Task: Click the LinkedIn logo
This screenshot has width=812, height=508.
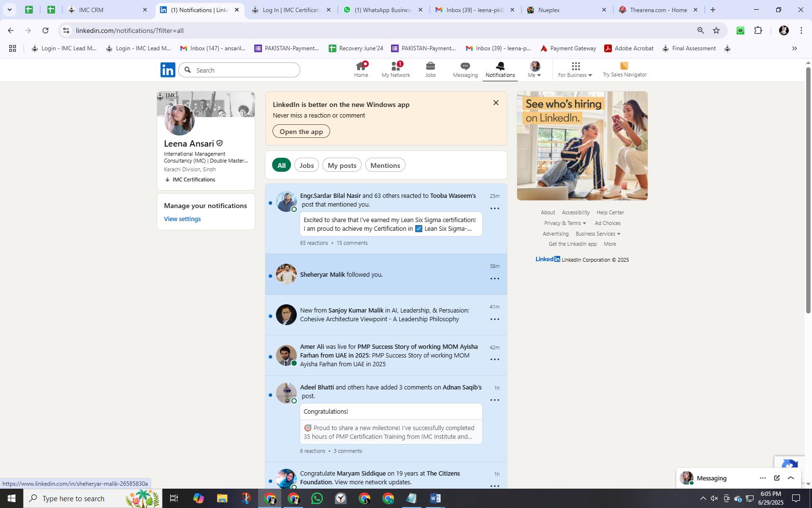Action: click(168, 70)
